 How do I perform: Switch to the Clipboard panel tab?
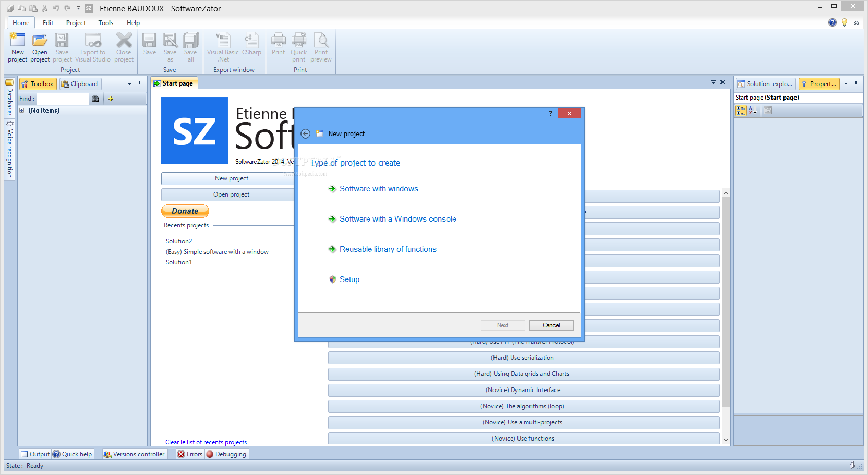(x=80, y=84)
